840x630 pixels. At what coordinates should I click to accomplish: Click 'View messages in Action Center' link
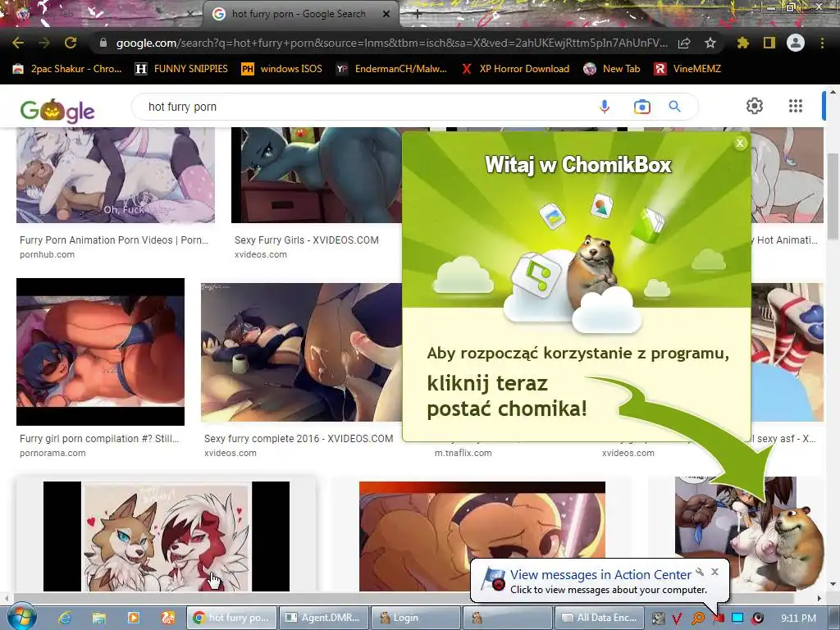click(x=600, y=575)
